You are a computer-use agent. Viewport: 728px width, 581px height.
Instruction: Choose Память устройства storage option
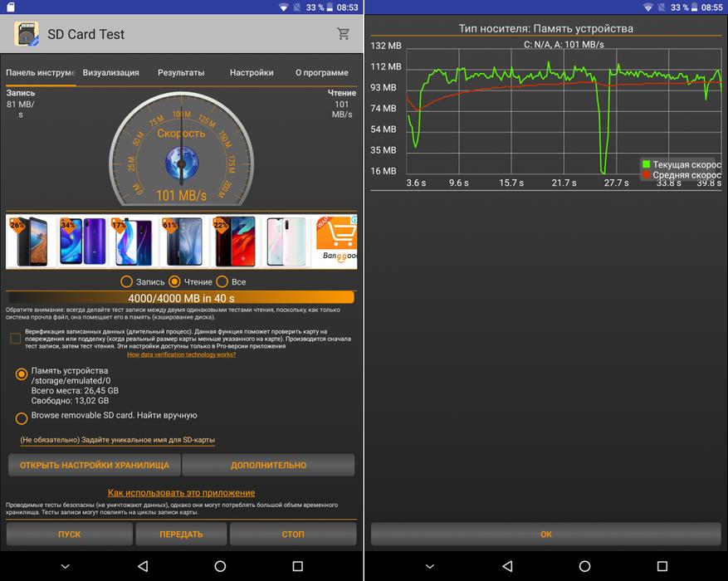pyautogui.click(x=22, y=374)
